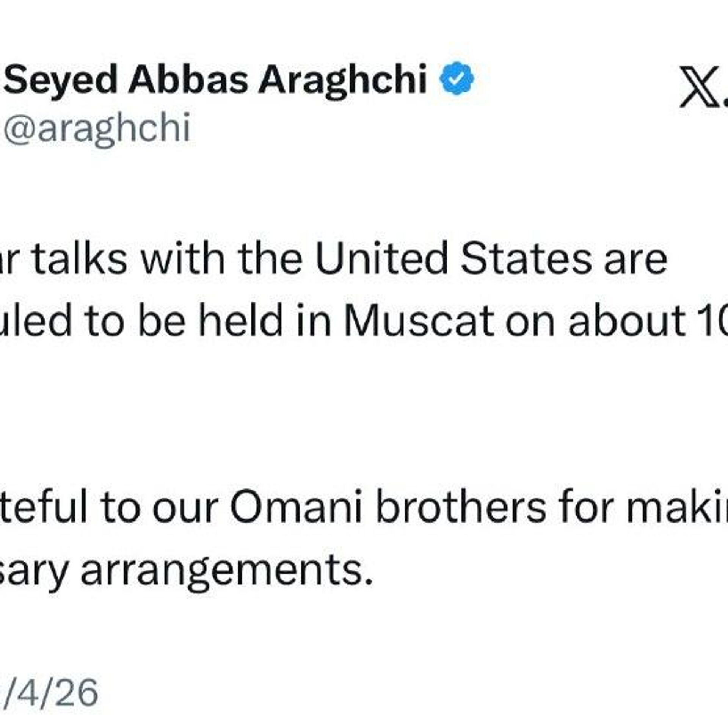Click the word "Seyed" in the display name

[x=61, y=80]
